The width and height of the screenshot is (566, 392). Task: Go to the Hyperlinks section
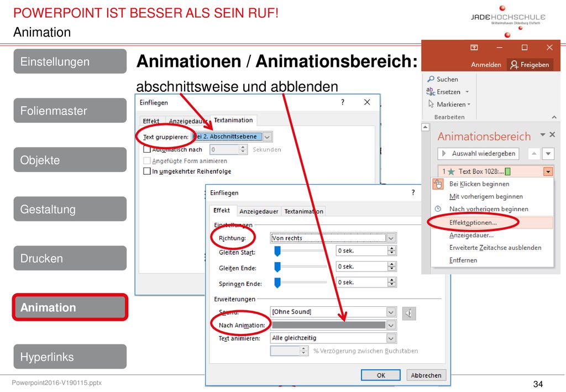click(x=70, y=357)
